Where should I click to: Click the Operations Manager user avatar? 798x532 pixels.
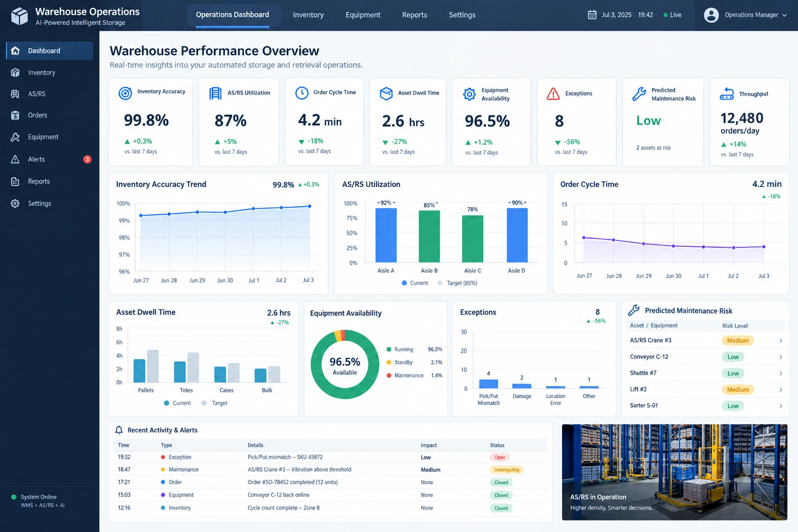(x=711, y=15)
